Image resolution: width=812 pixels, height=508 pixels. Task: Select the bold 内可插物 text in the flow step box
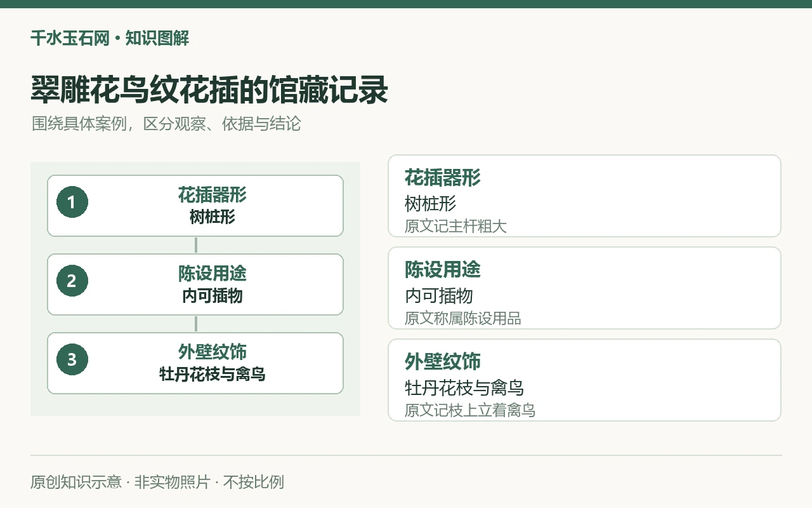pyautogui.click(x=212, y=296)
